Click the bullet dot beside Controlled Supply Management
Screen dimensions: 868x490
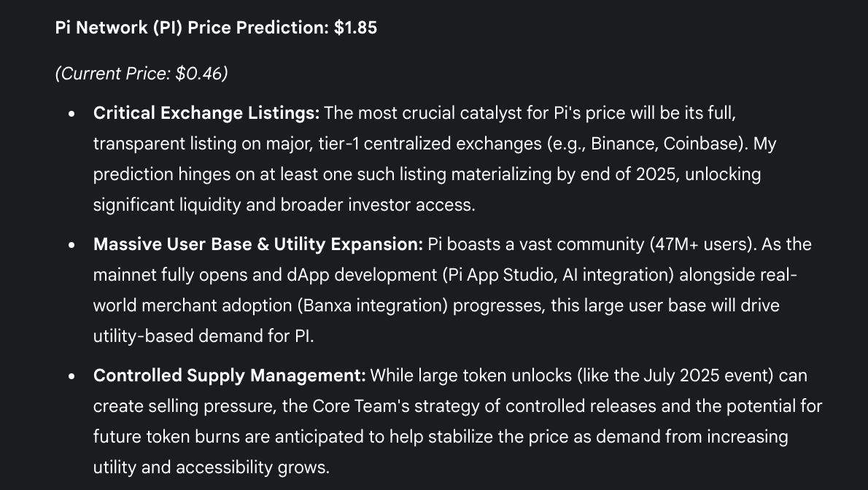pos(71,376)
